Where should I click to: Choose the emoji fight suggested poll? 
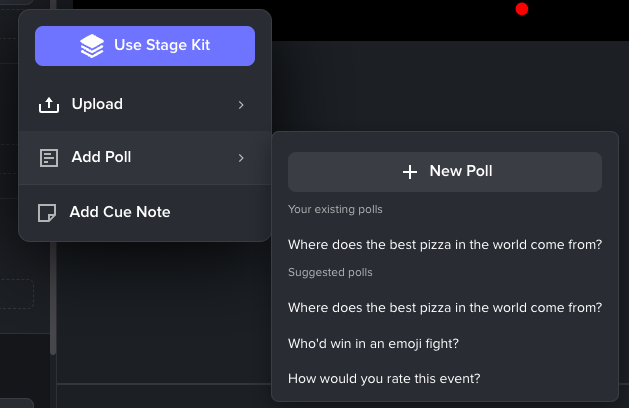point(373,344)
